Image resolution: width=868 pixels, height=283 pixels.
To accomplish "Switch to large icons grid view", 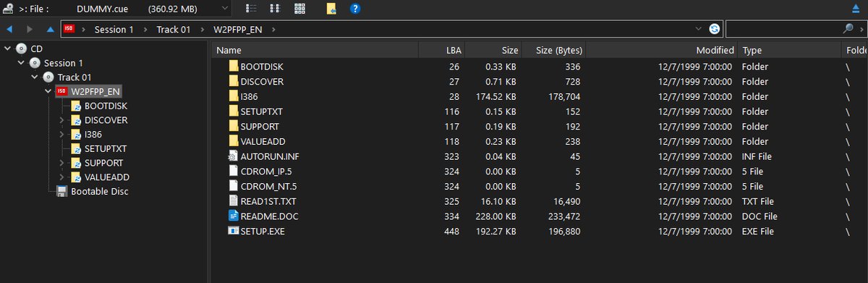I will tap(299, 9).
